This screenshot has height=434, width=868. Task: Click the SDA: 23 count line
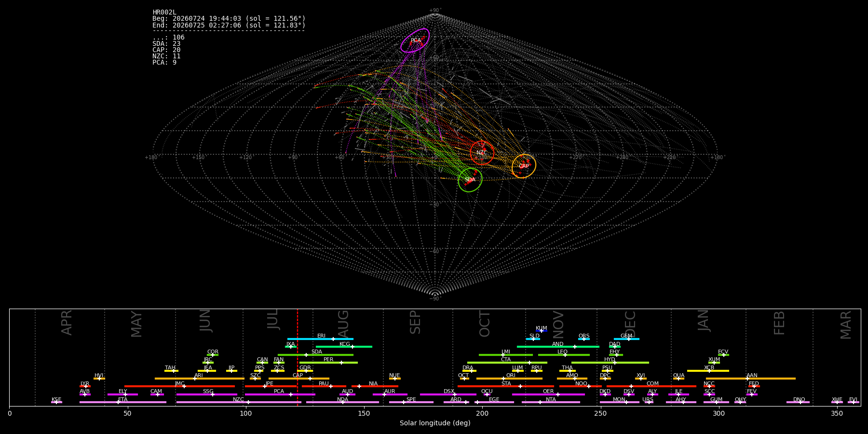(166, 44)
